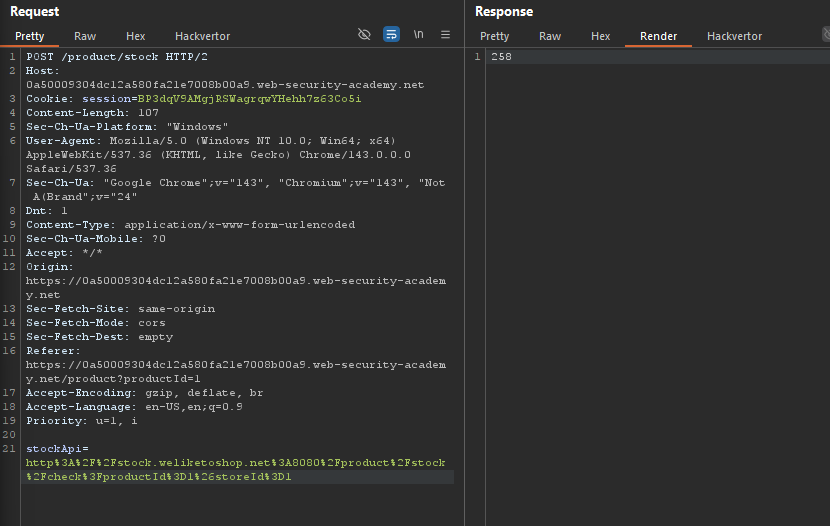Viewport: 830px width, 526px height.
Task: Click the productId%3D1%26storeId%3D1 body line
Action: click(159, 477)
